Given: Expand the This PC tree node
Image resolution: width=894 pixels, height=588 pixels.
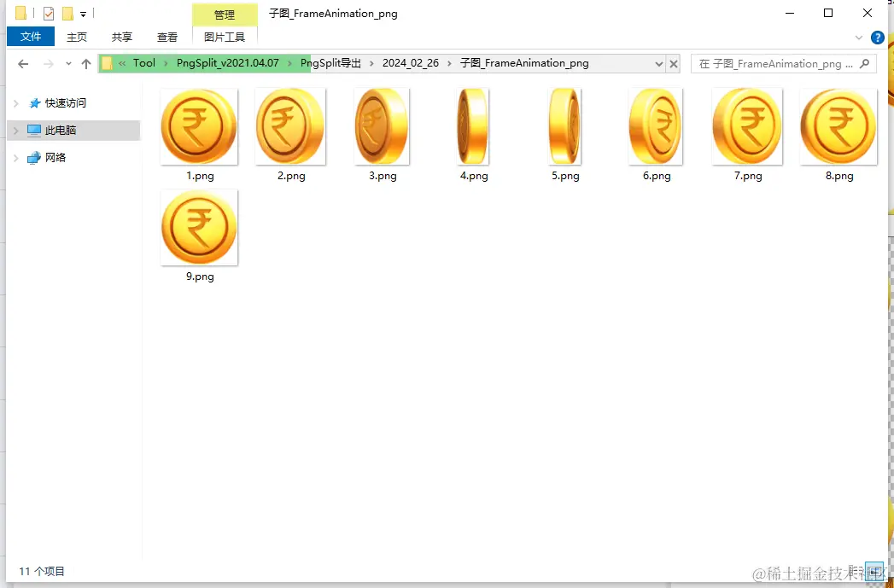Looking at the screenshot, I should 16,131.
